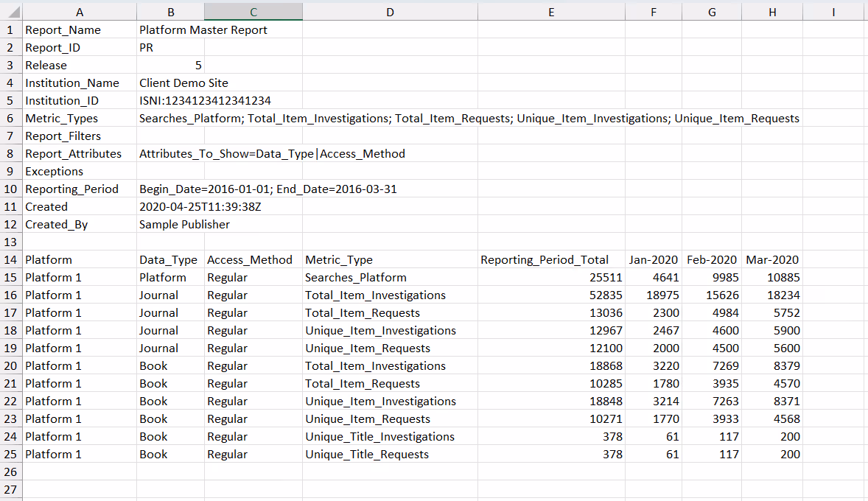Screen dimensions: 868x501
Task: Select the Jan value 1770
Action: point(654,419)
